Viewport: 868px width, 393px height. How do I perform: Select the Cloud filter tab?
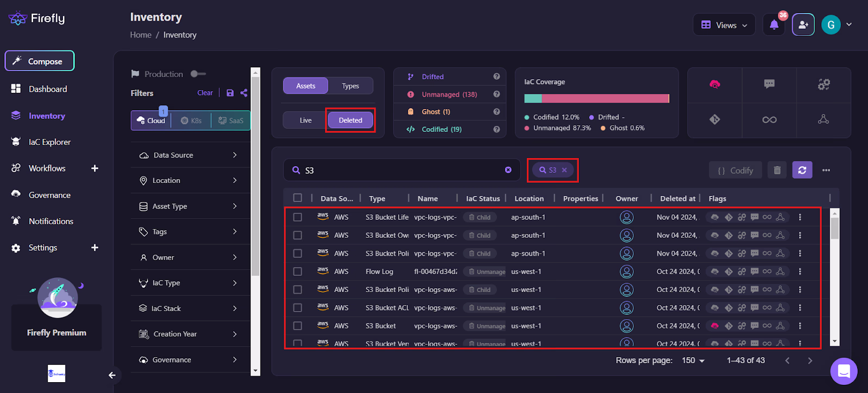[151, 121]
